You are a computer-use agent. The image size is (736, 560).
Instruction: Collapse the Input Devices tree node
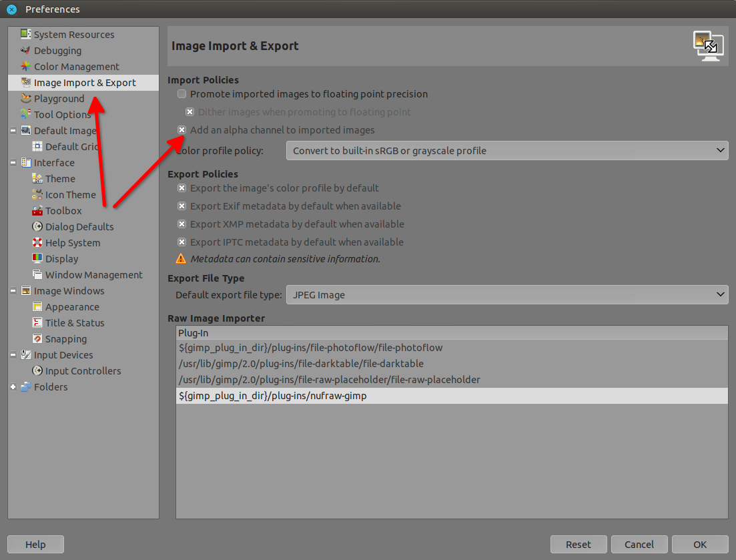pyautogui.click(x=13, y=355)
